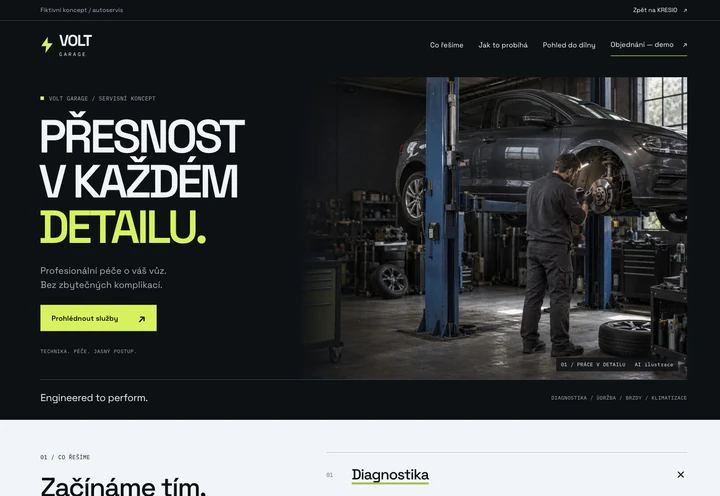Click the text Profesionální péče o váš vůz.
The height and width of the screenshot is (496, 720).
103,271
